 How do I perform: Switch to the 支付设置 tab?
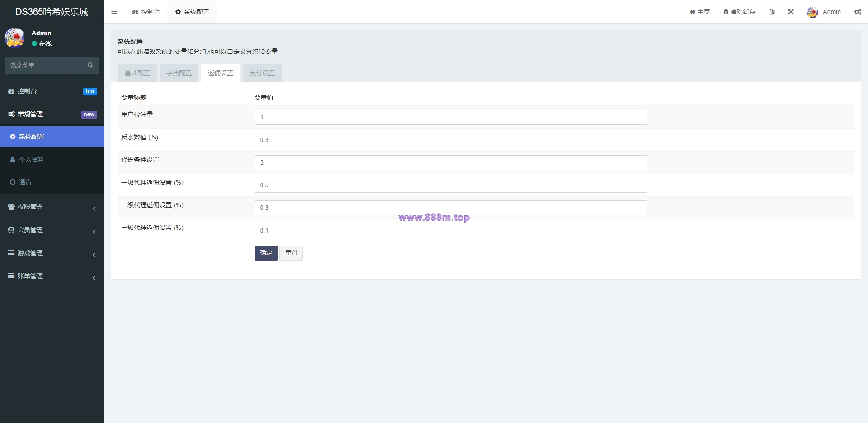click(x=262, y=73)
